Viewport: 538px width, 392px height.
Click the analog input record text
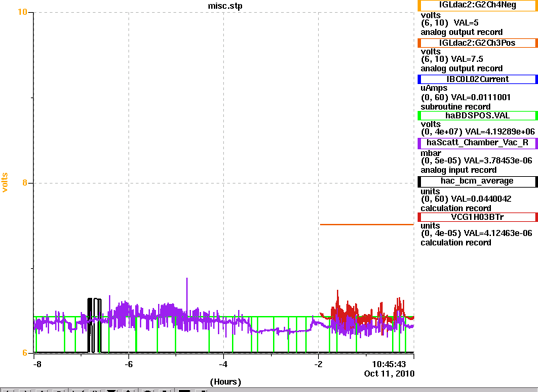(x=459, y=170)
